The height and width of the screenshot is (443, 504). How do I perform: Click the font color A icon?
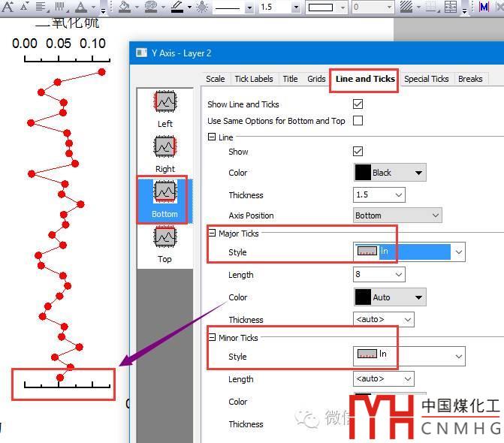81,7
